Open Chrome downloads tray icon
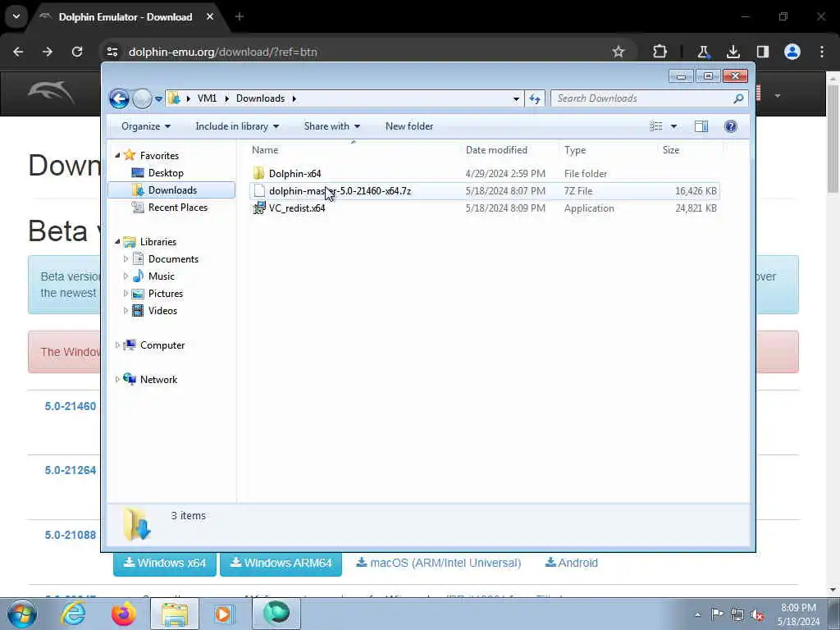This screenshot has height=630, width=840. click(x=733, y=52)
